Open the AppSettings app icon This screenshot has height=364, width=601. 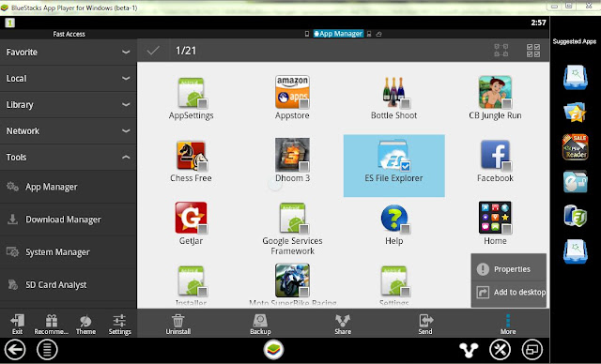click(x=192, y=92)
